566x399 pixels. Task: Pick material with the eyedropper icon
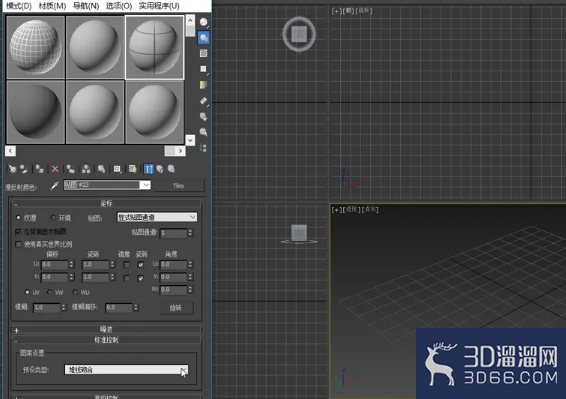(54, 186)
